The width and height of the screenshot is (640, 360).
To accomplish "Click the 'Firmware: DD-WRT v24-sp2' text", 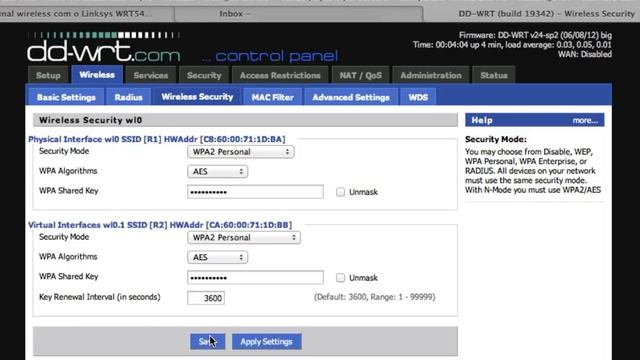I will click(x=535, y=36).
